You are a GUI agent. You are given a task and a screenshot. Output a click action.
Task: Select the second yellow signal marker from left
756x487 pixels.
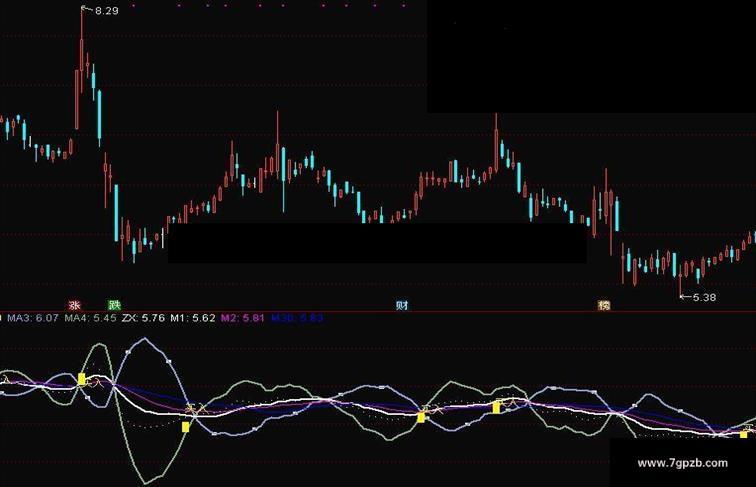pos(186,427)
